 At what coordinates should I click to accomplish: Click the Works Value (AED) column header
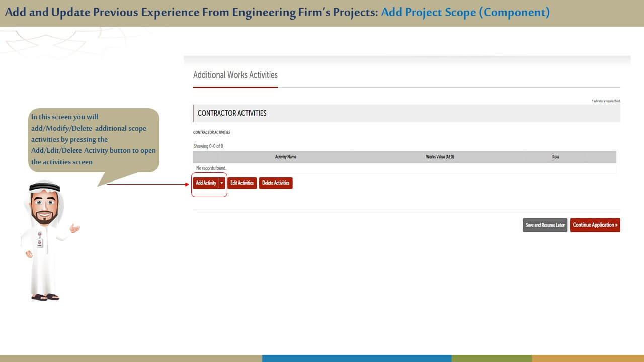pos(440,157)
